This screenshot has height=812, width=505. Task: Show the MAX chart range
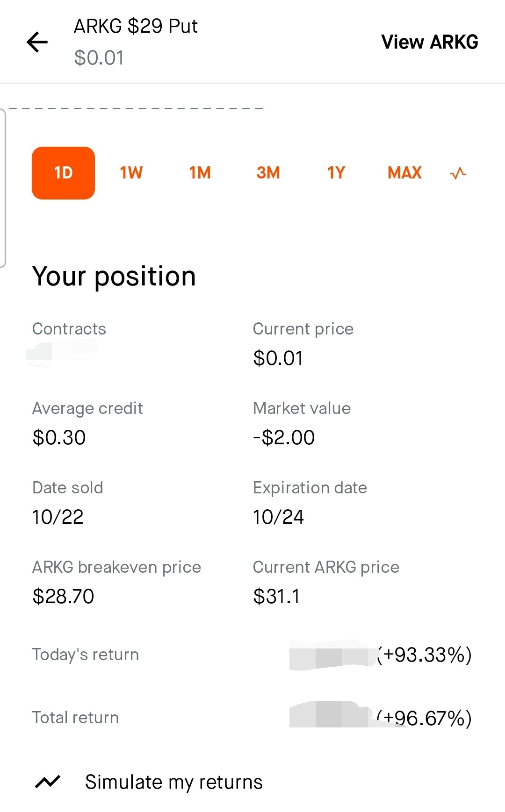404,173
